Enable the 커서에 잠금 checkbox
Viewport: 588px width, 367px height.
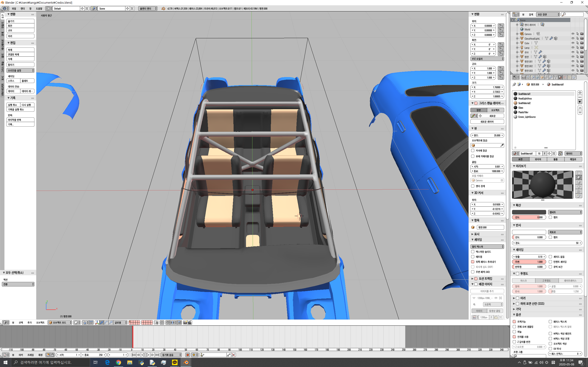click(x=473, y=150)
